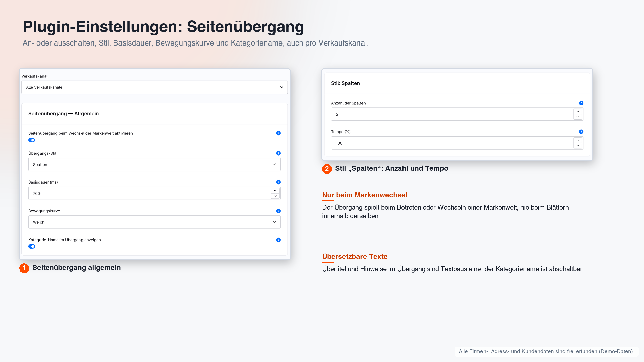The image size is (644, 362).
Task: Focus the Anzahl der Spalten input field
Action: 452,114
